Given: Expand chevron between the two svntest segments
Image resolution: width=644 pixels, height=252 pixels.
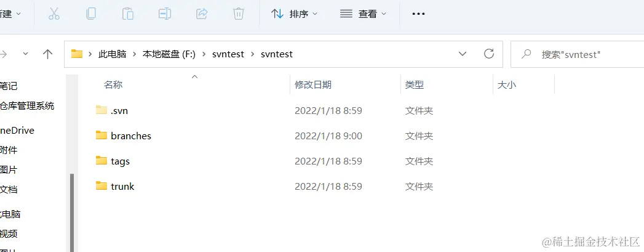Looking at the screenshot, I should [x=252, y=54].
